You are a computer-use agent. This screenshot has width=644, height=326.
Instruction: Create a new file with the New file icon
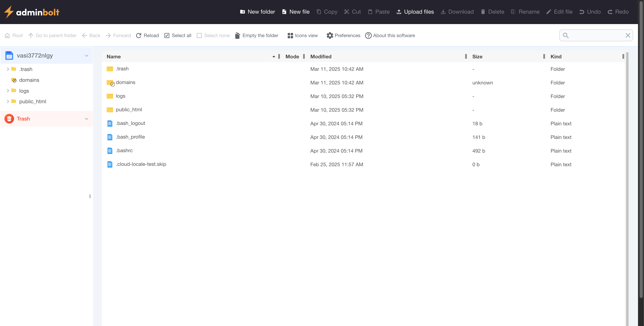284,12
